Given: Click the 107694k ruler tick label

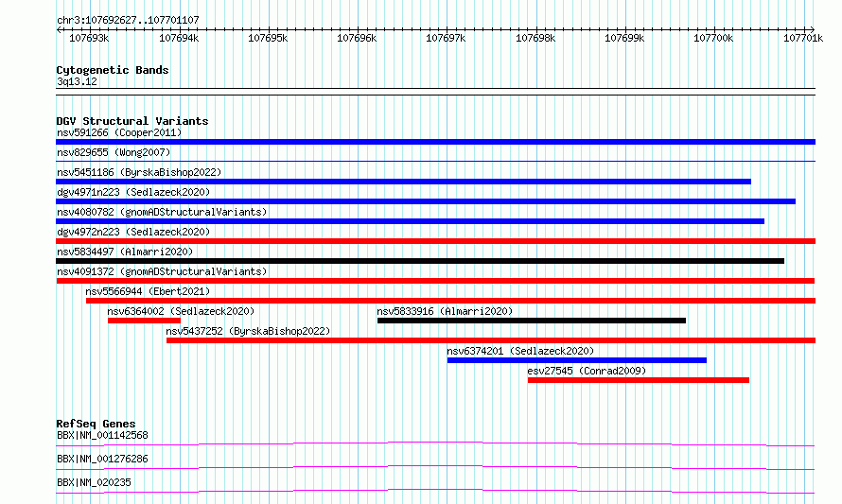Looking at the screenshot, I should (x=179, y=38).
